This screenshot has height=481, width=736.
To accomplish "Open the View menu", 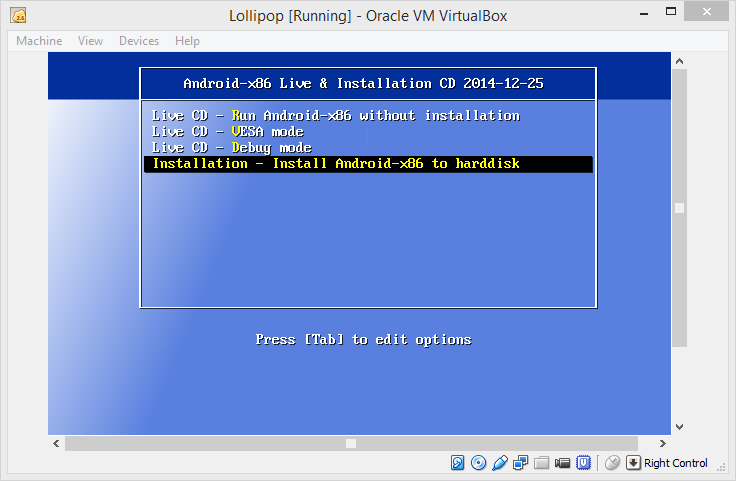I will click(x=90, y=41).
